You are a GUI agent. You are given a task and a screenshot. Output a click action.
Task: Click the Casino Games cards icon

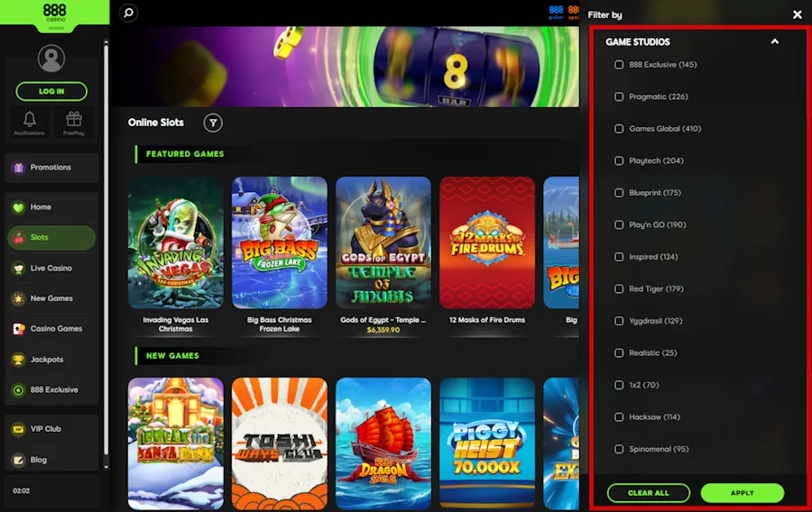(19, 329)
